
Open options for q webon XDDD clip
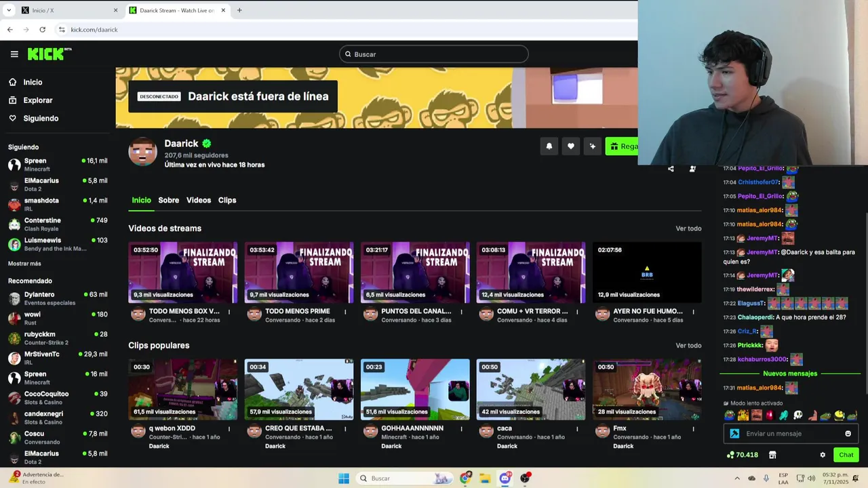[x=229, y=429]
